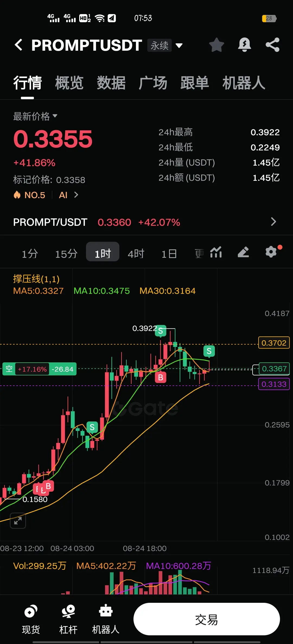Tap the volume MA10:600.28万 label

pos(179,566)
